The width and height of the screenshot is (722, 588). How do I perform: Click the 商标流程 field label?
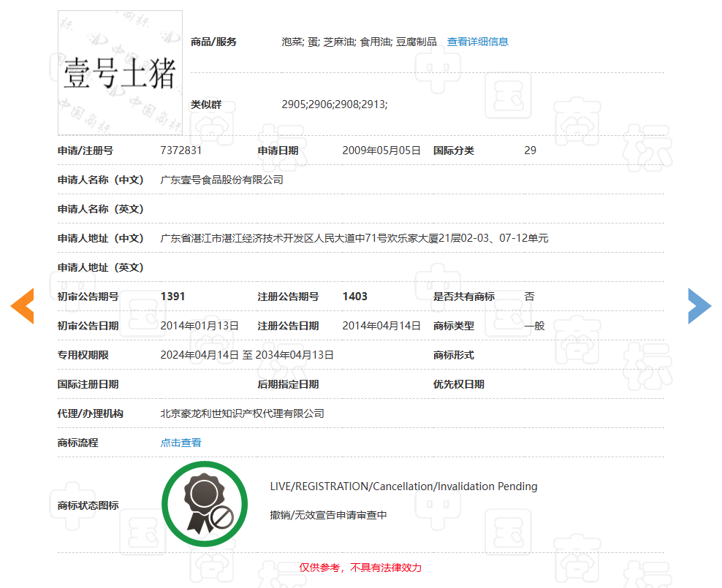coord(77,443)
